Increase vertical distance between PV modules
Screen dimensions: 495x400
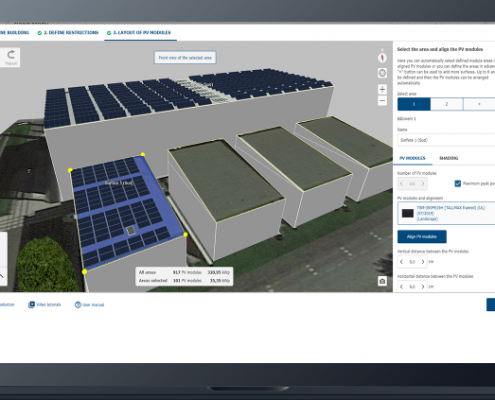pyautogui.click(x=423, y=262)
